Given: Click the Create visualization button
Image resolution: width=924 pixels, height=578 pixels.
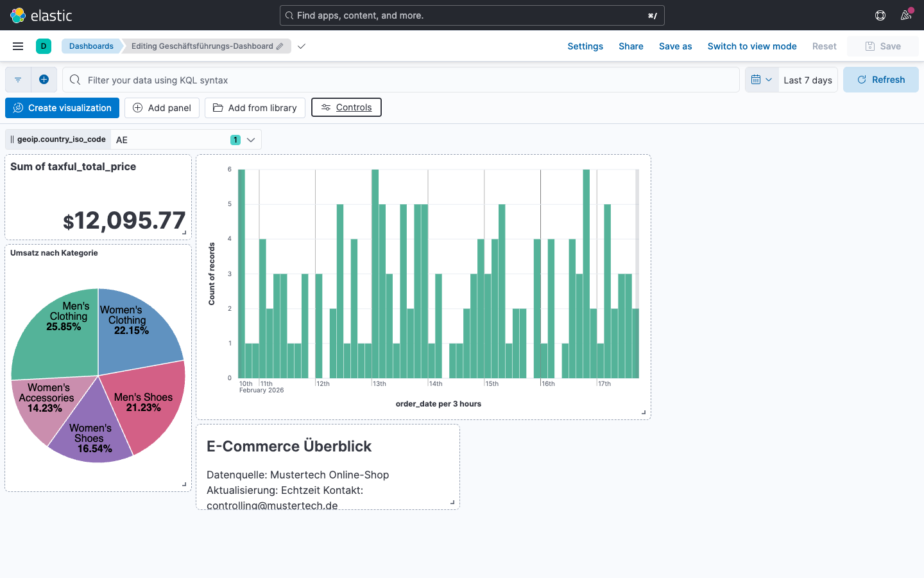Looking at the screenshot, I should pos(62,107).
